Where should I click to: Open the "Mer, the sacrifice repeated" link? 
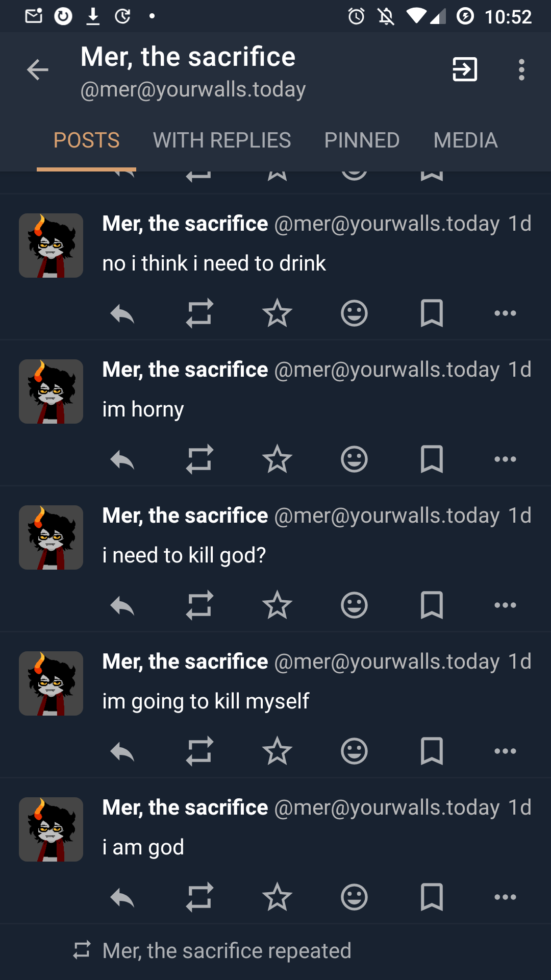click(x=227, y=951)
